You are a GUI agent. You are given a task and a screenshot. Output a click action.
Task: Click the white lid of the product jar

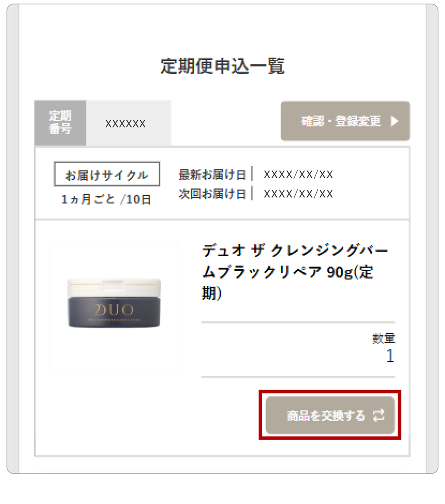[114, 288]
